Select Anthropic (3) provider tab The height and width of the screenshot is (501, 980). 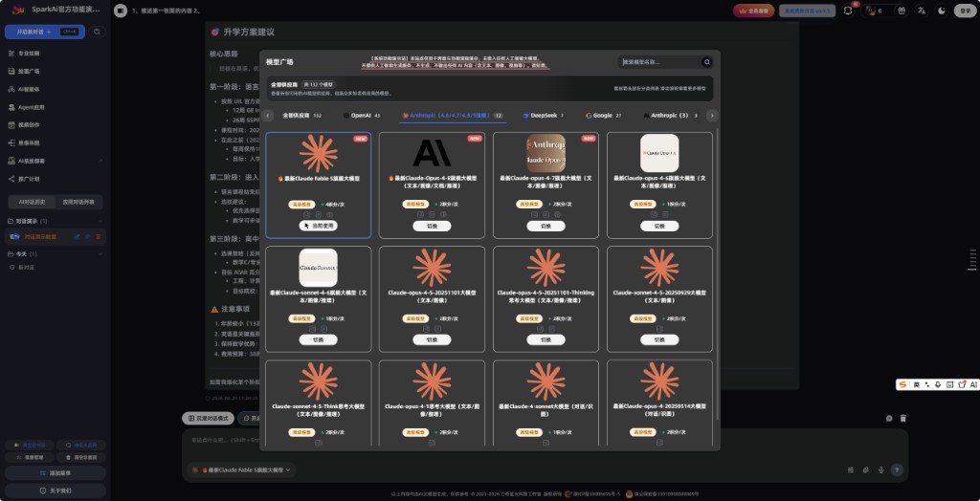(x=671, y=116)
